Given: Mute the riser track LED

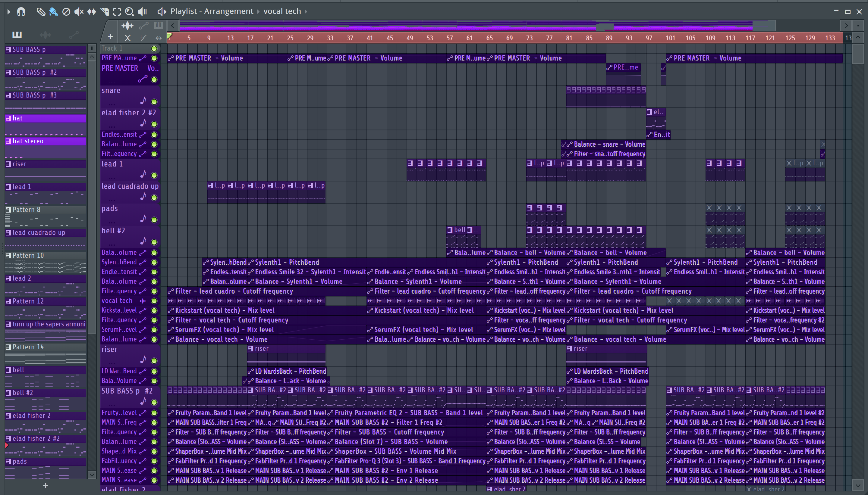Looking at the screenshot, I should (x=154, y=361).
